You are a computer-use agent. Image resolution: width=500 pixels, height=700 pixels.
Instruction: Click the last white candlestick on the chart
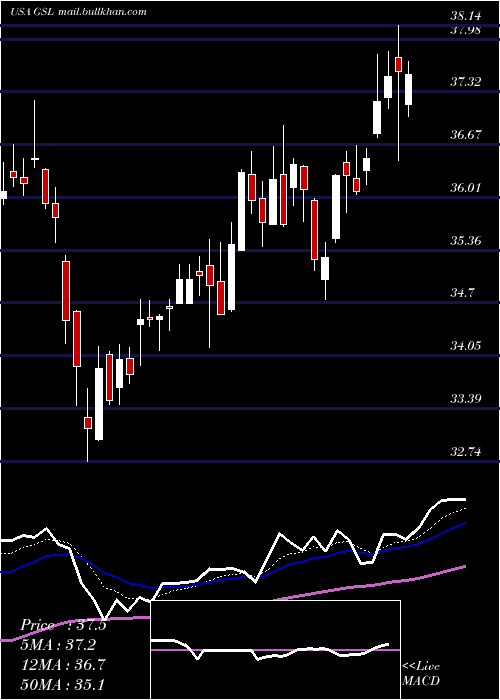[408, 89]
